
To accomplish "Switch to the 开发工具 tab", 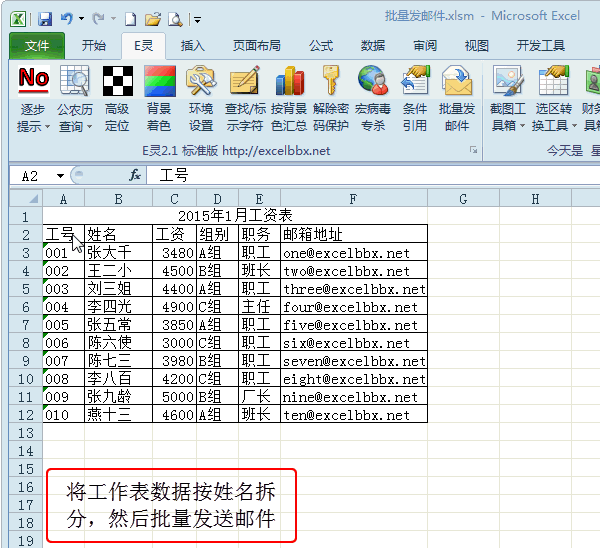I will 541,46.
